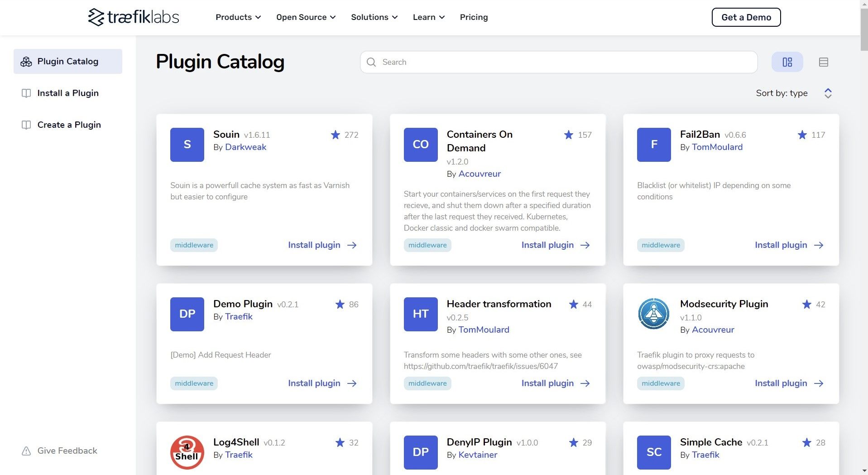Click middleware tag on Demo Plugin card
Screen dimensions: 868x475
[x=194, y=383]
